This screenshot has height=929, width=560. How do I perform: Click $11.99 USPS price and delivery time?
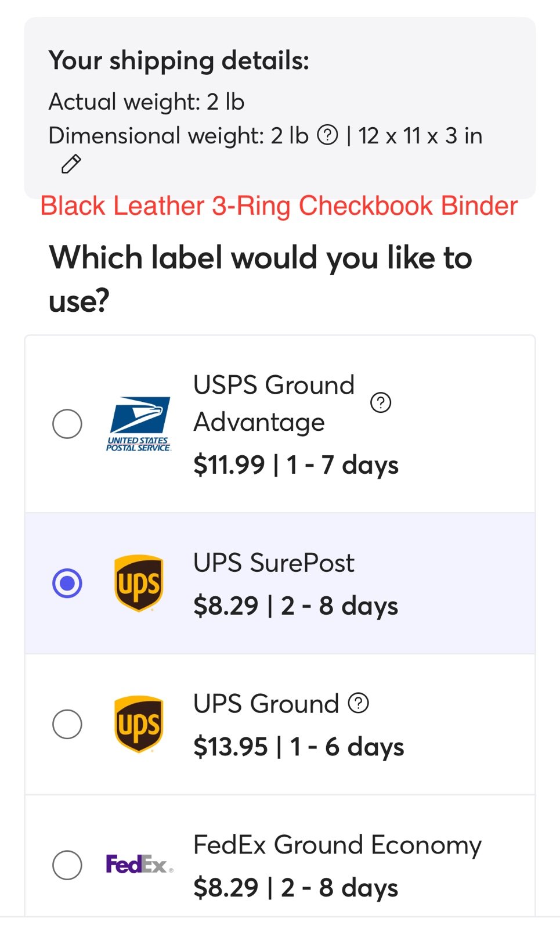click(296, 465)
